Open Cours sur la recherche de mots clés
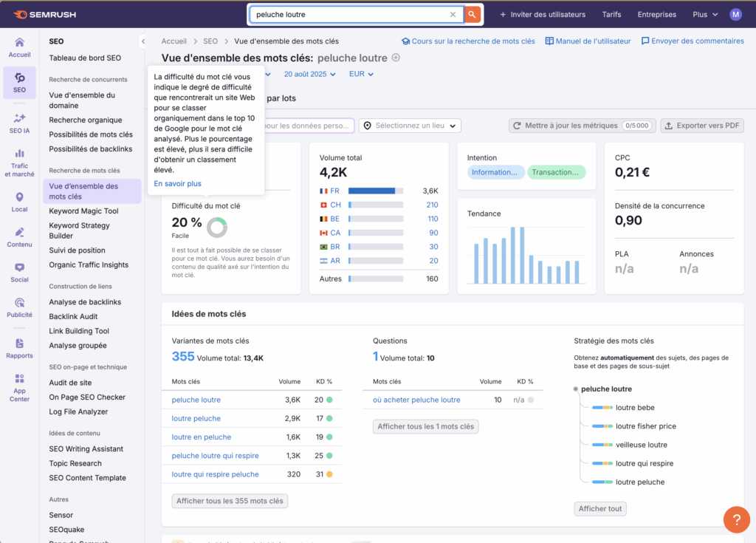This screenshot has width=756, height=543. [x=468, y=41]
